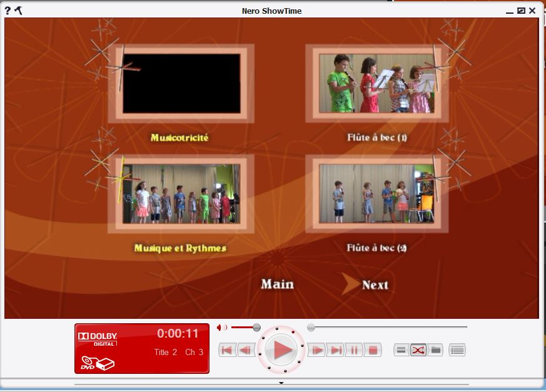Click the large Play button
Screen dimensions: 546x392
(x=281, y=349)
